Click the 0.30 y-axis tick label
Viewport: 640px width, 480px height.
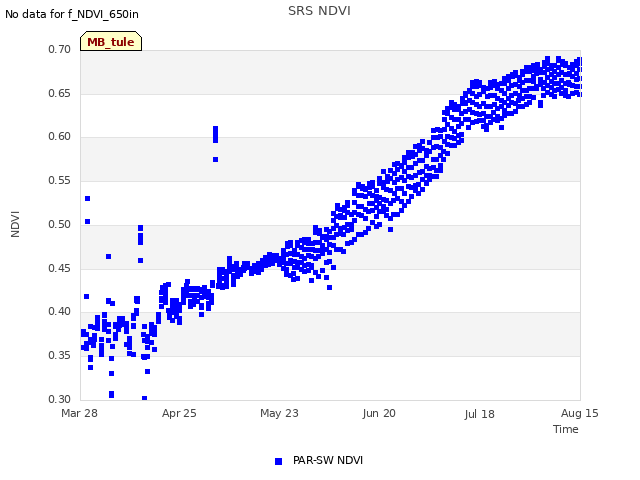[x=60, y=399]
